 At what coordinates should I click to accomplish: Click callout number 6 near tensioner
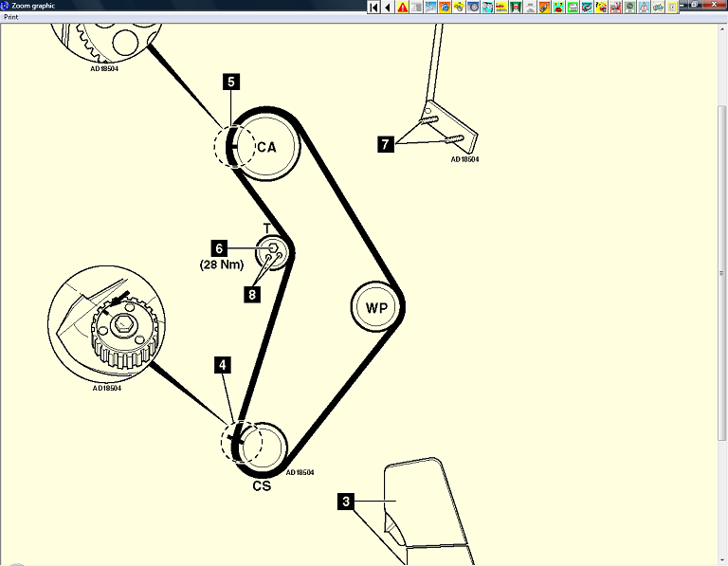[217, 248]
